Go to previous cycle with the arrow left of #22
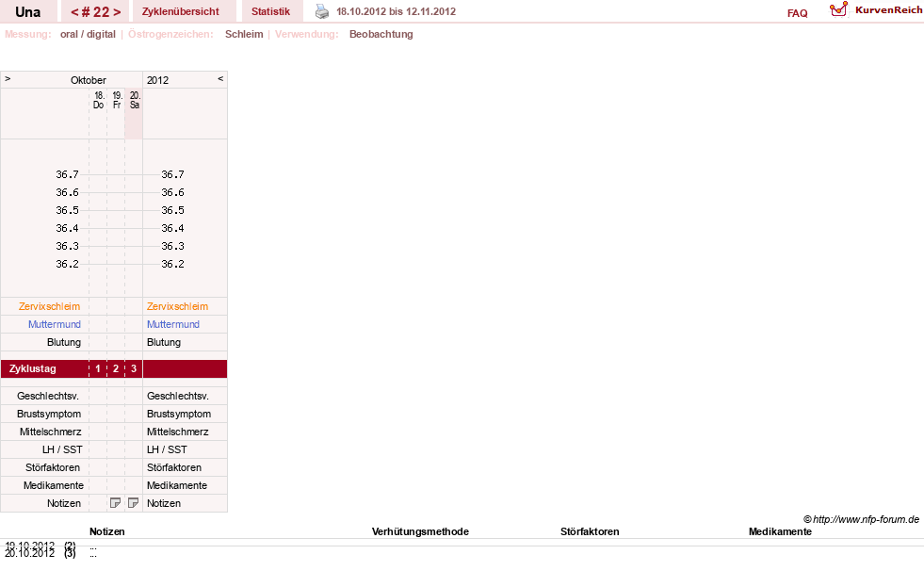The width and height of the screenshot is (924, 587). click(74, 12)
